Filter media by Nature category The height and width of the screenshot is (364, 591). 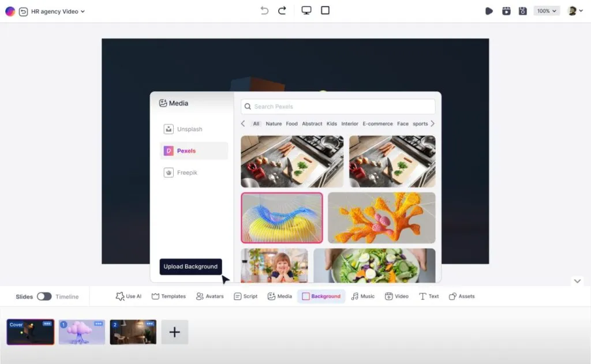[x=274, y=123]
